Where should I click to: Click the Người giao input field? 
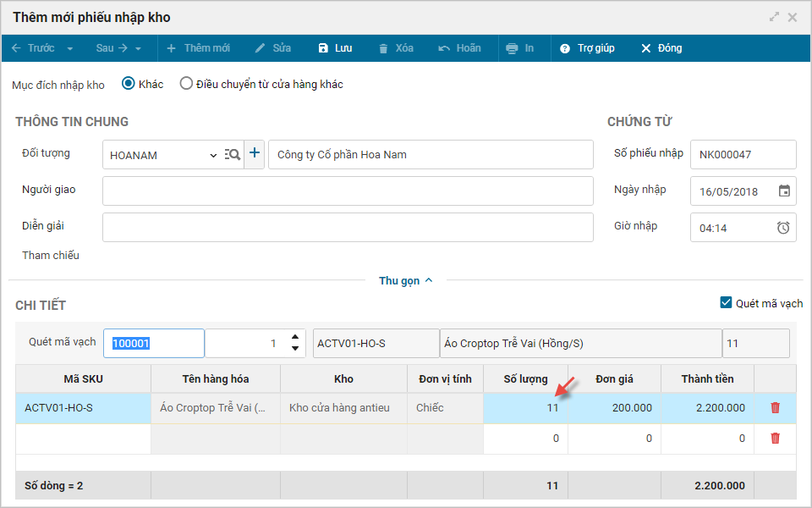pyautogui.click(x=348, y=190)
